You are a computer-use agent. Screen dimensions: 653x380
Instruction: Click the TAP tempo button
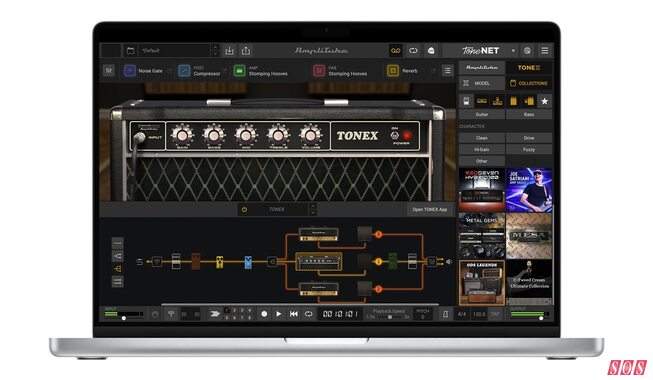click(495, 314)
